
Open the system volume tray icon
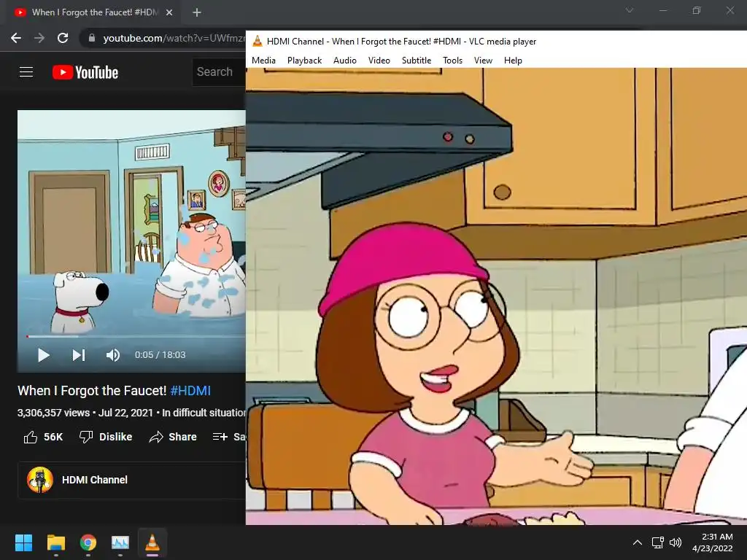tap(675, 542)
